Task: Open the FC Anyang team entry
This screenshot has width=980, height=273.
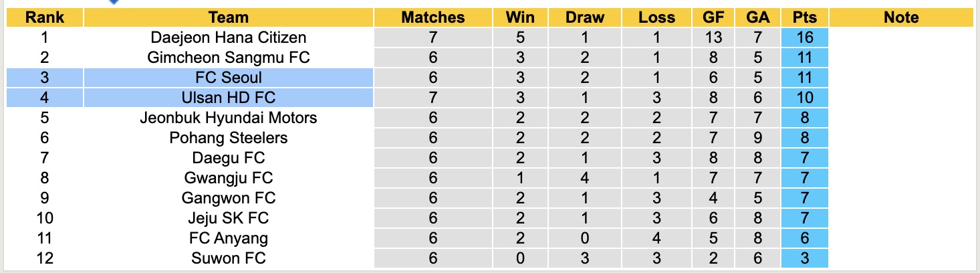Action: pos(228,238)
